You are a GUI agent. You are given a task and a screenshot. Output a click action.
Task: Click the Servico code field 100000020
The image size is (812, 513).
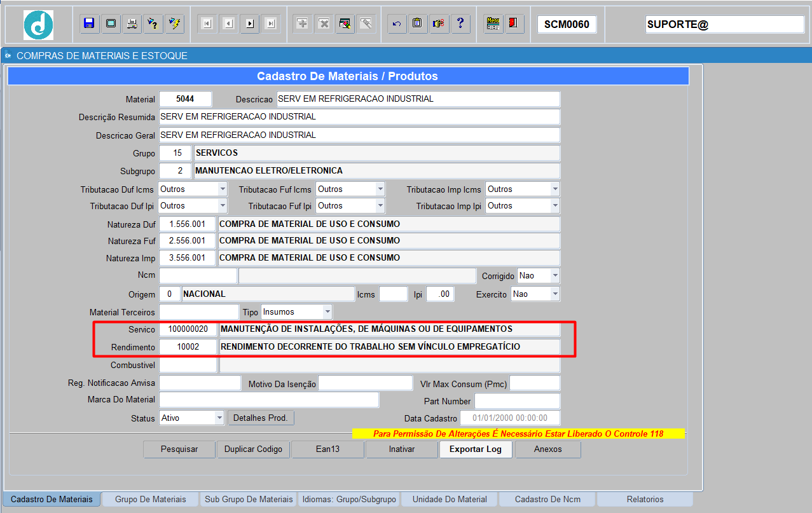coord(188,329)
